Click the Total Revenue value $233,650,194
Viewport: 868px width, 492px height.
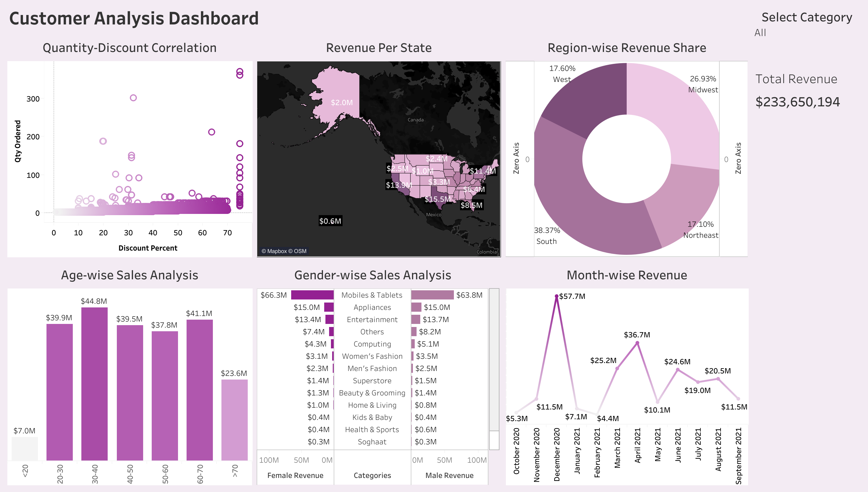coord(797,102)
